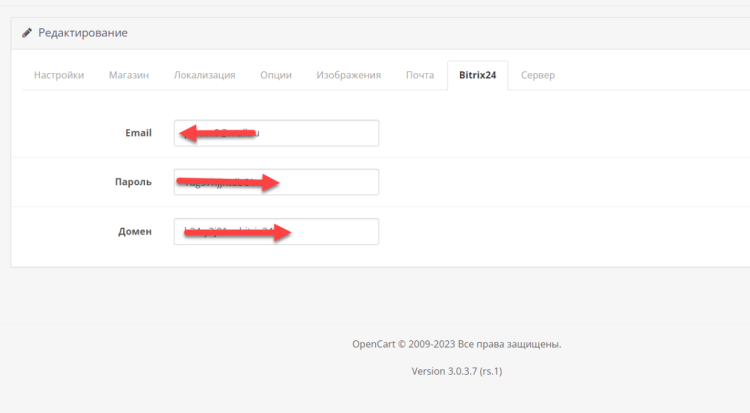Focus the Email input field

pyautogui.click(x=320, y=133)
